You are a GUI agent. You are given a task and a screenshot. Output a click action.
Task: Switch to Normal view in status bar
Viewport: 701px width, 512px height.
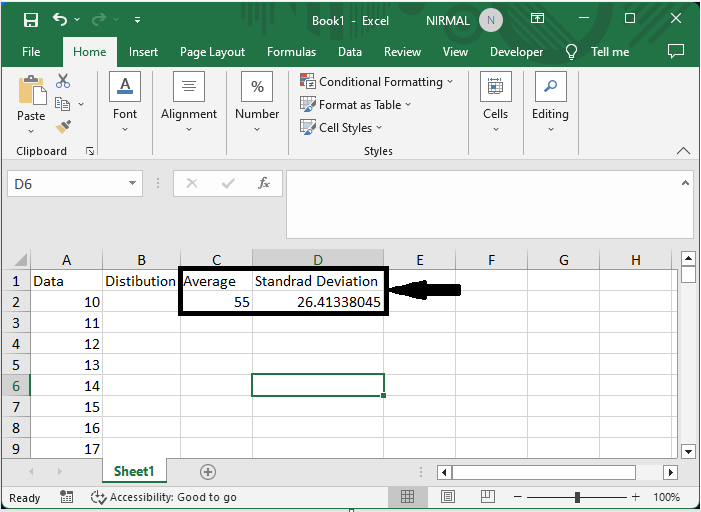coord(408,497)
